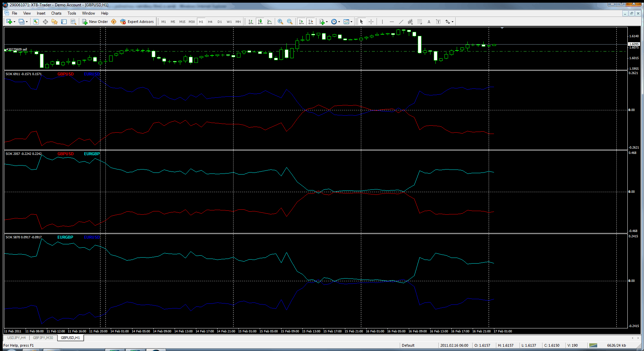Click the chart shift triangle marker

[x=502, y=28]
